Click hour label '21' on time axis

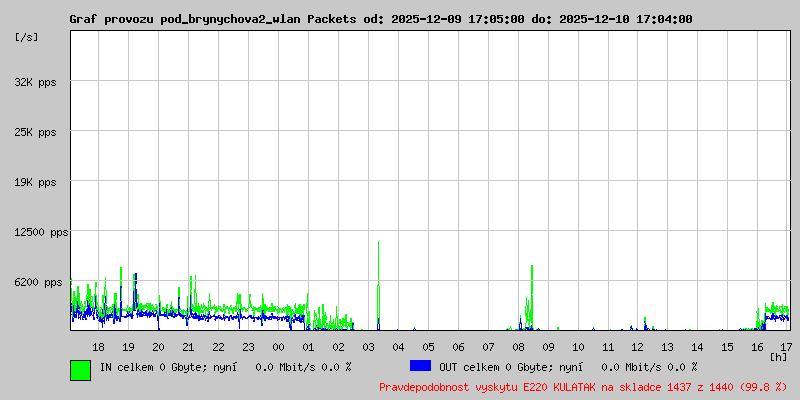[x=188, y=347]
